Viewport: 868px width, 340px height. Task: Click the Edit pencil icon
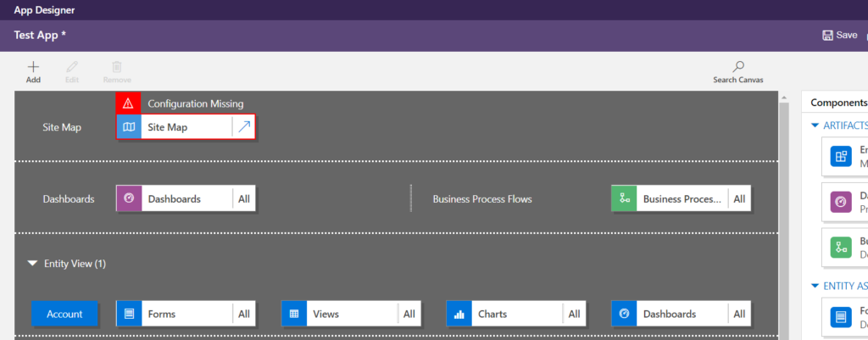(x=72, y=67)
